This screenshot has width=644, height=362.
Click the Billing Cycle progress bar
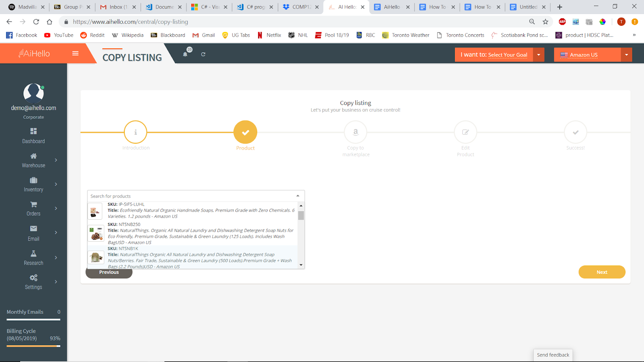[x=33, y=346]
